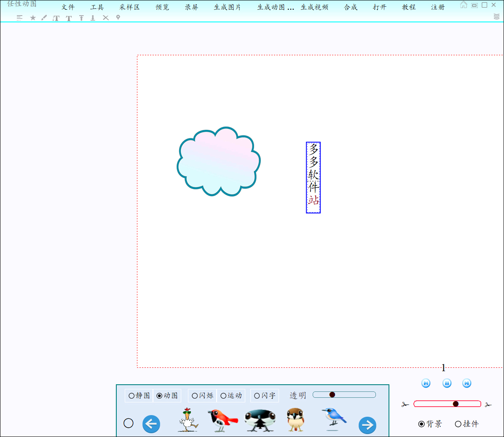Select the brown sparrow thumbnail
Image resolution: width=504 pixels, height=437 pixels.
coord(295,420)
